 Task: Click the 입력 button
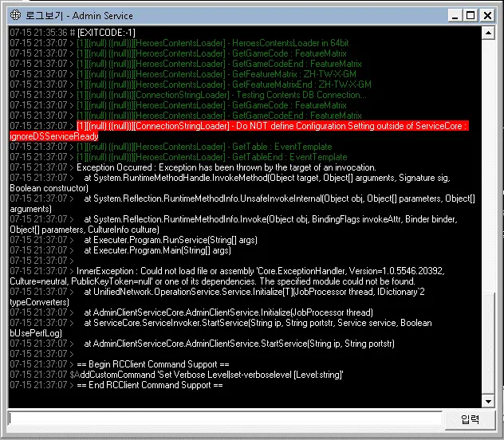point(470,419)
